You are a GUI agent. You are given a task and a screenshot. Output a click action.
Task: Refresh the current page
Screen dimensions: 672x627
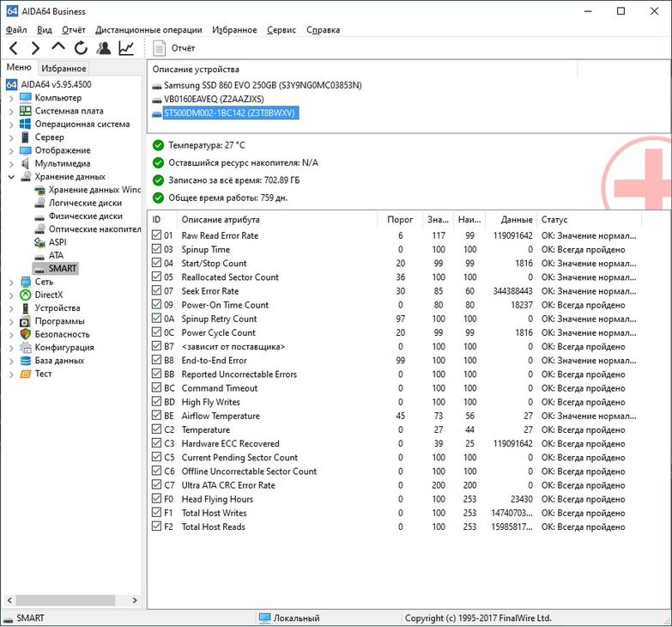click(x=81, y=48)
